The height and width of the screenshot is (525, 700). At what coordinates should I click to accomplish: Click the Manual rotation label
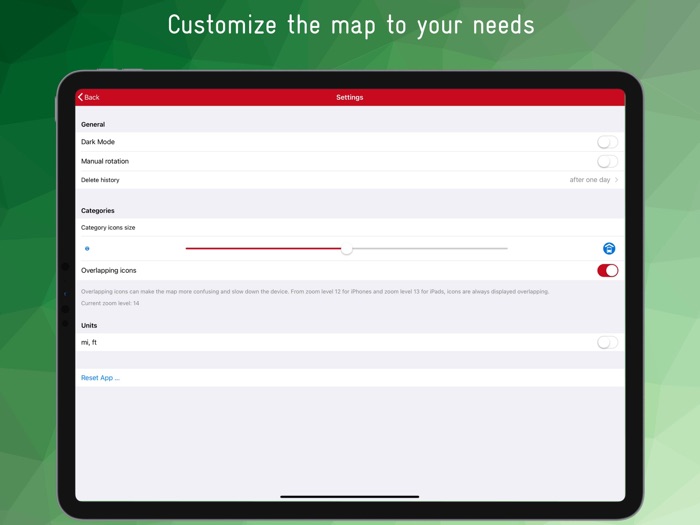(x=105, y=161)
